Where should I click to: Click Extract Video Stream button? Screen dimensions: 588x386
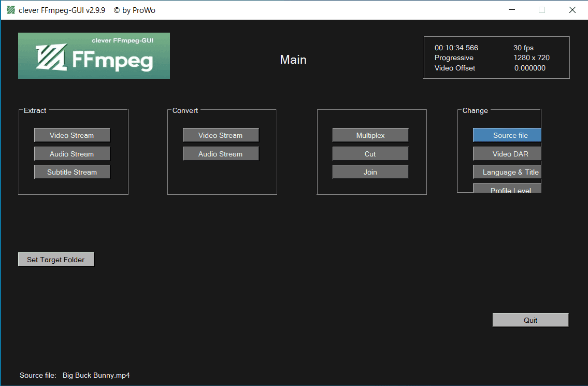click(72, 135)
